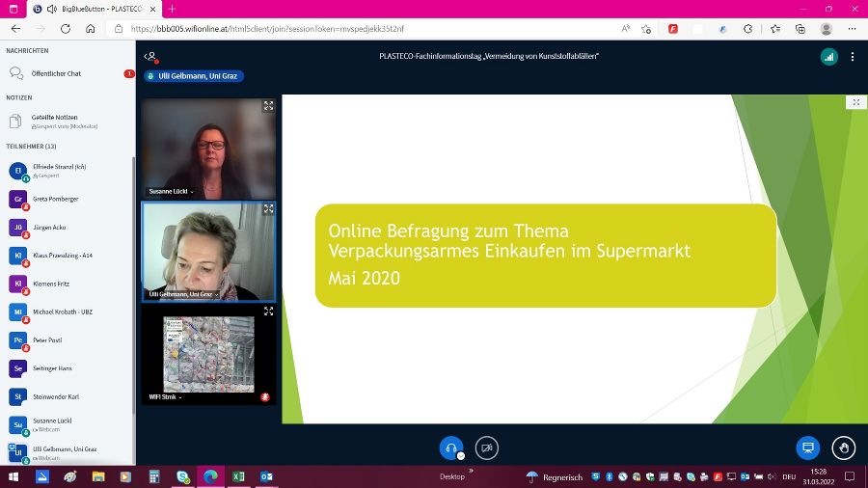Open browser extensions icon
868x488 pixels.
[x=747, y=29]
